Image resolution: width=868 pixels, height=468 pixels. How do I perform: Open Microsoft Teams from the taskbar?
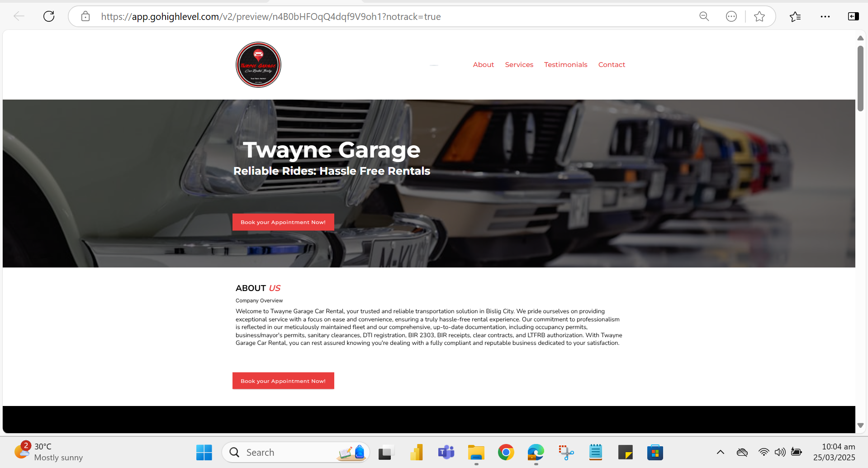coord(446,452)
